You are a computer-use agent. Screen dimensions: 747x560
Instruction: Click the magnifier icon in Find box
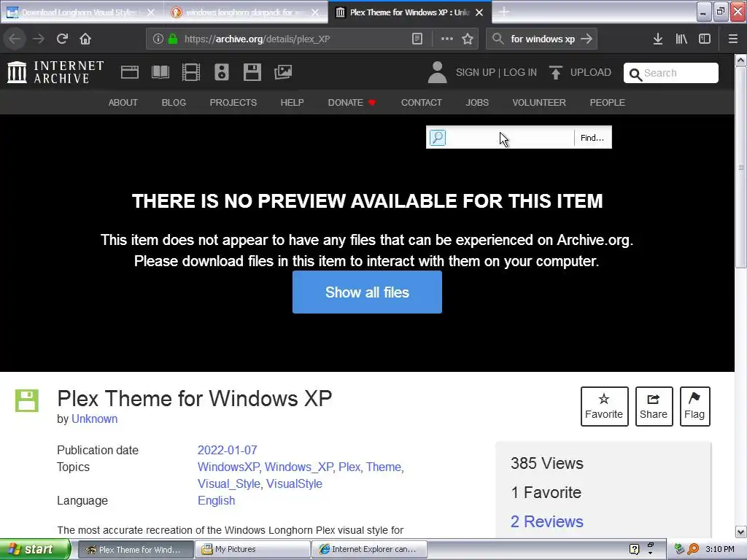(x=438, y=138)
